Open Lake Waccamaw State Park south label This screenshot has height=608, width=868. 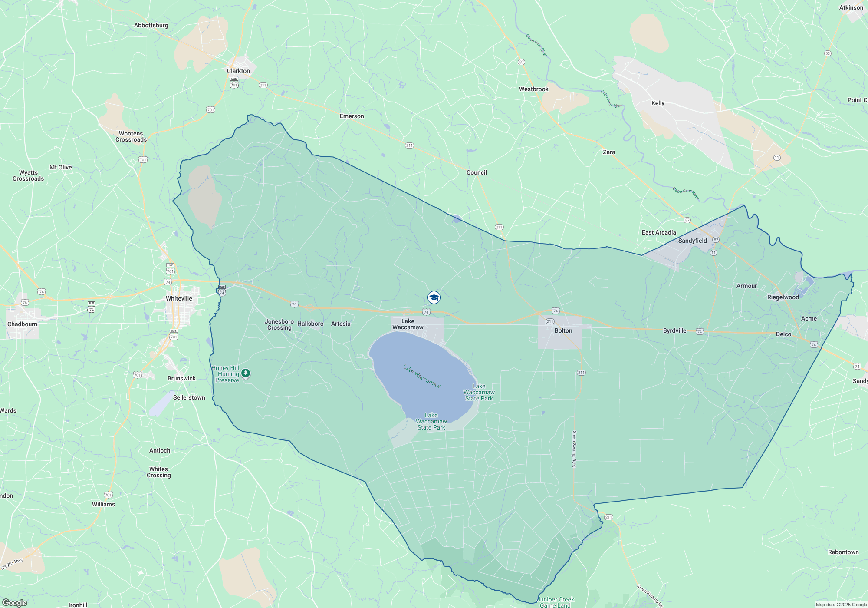pyautogui.click(x=431, y=421)
